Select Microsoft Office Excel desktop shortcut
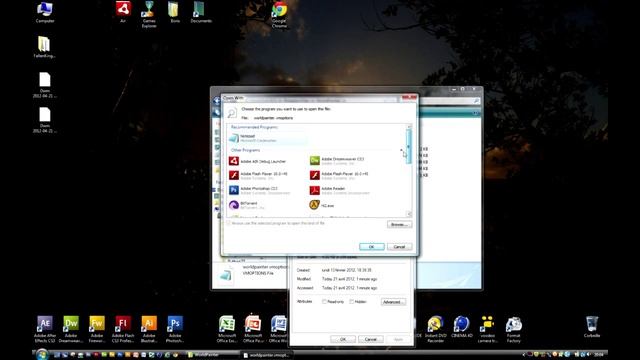 [x=227, y=329]
